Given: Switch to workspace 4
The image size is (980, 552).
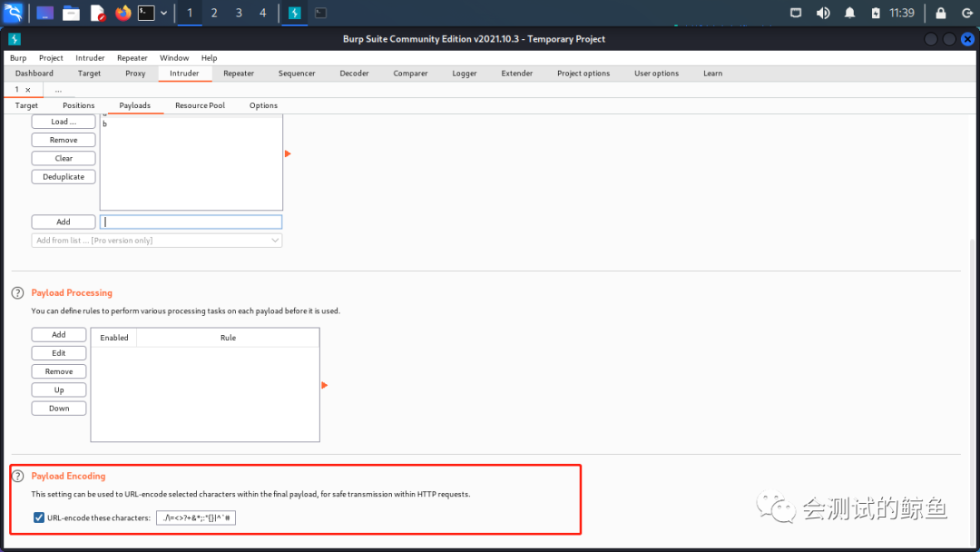Looking at the screenshot, I should click(x=262, y=13).
